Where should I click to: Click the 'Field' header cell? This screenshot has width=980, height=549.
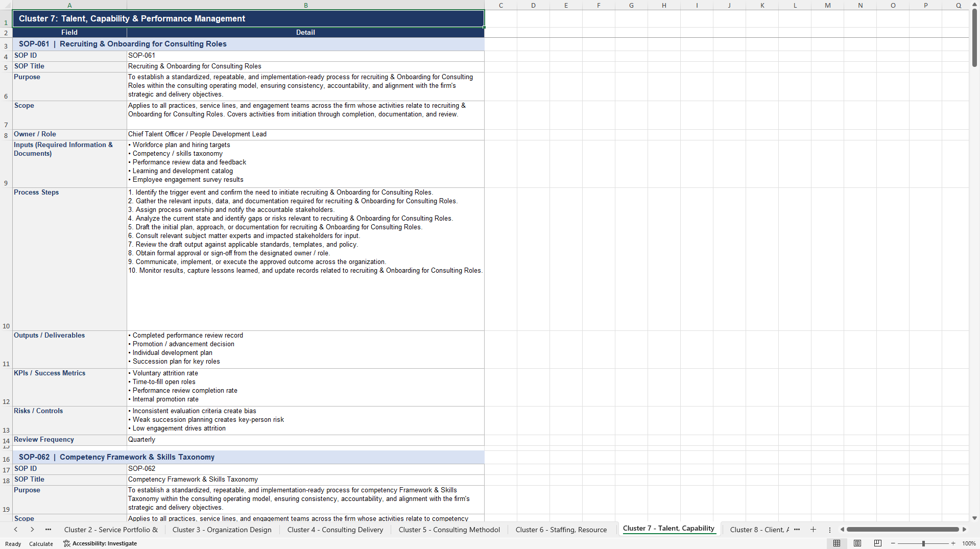click(69, 32)
